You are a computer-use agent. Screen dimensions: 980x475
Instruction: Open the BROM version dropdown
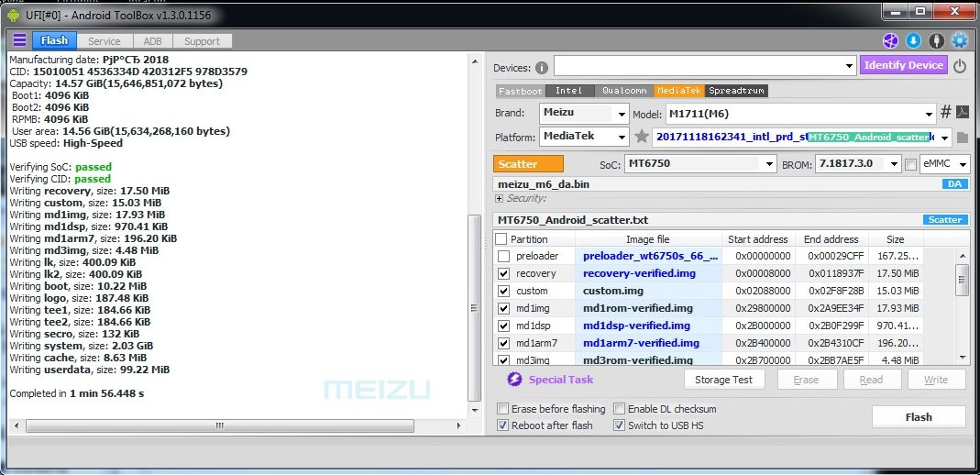(895, 164)
